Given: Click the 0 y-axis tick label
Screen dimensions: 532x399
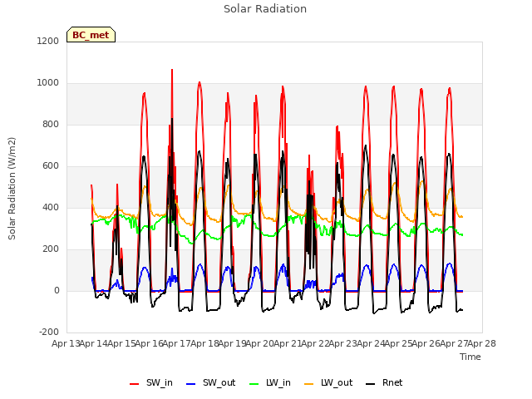Looking at the screenshot, I should click(57, 291).
